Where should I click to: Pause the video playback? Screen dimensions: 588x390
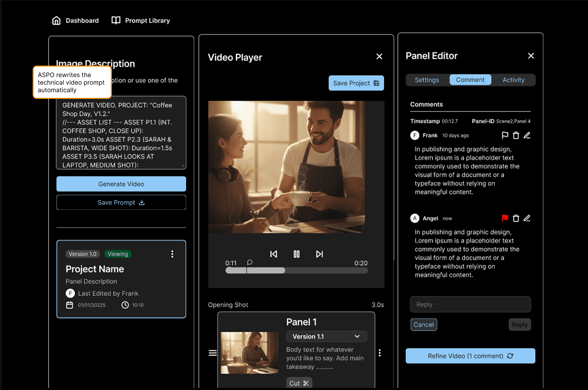[296, 254]
